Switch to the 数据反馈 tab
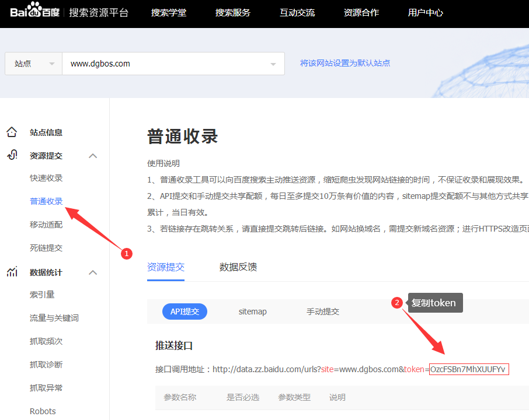The width and height of the screenshot is (529, 420). tap(238, 267)
